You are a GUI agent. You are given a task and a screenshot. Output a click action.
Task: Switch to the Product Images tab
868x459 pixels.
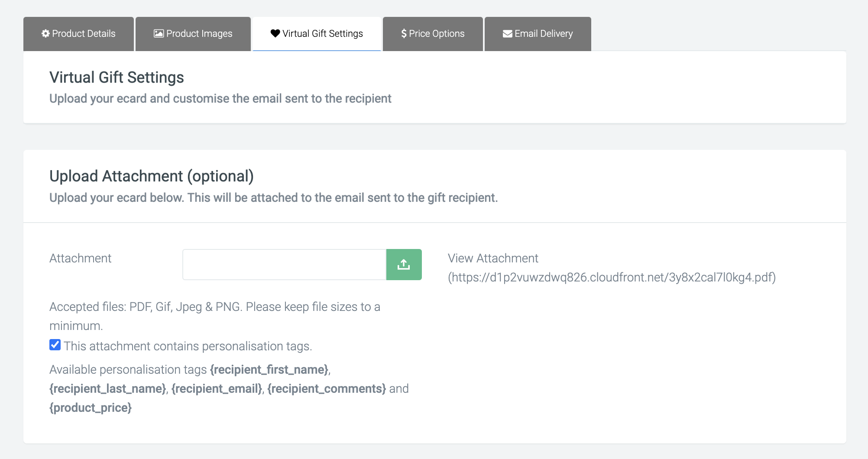(193, 34)
